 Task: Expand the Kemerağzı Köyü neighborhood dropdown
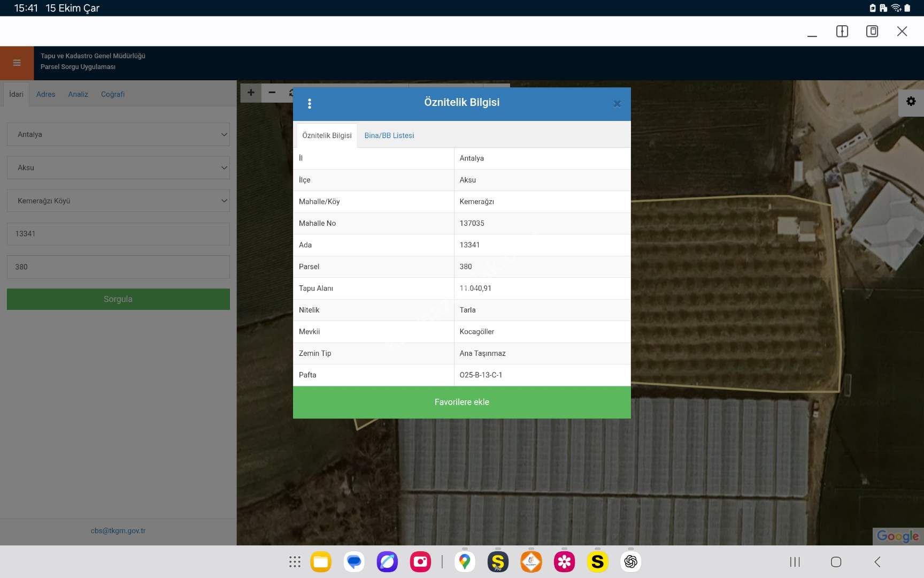[118, 201]
